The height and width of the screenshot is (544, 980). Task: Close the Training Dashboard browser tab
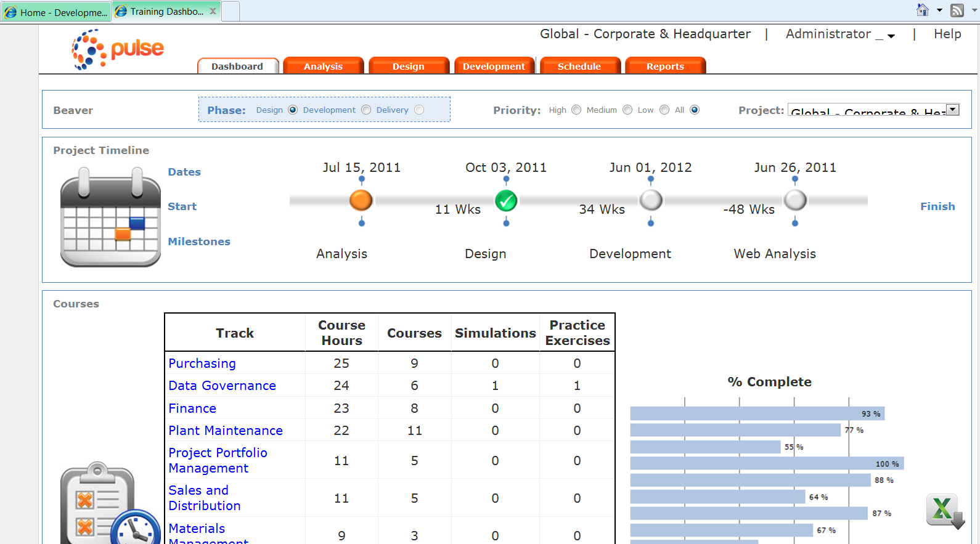click(x=213, y=11)
